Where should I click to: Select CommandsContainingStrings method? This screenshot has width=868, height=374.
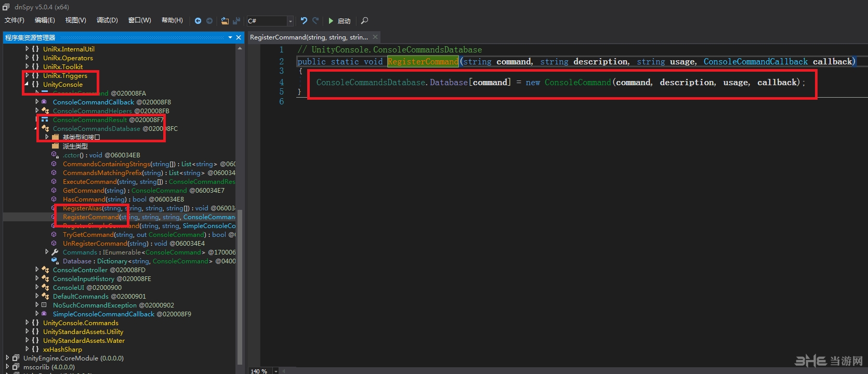point(149,164)
